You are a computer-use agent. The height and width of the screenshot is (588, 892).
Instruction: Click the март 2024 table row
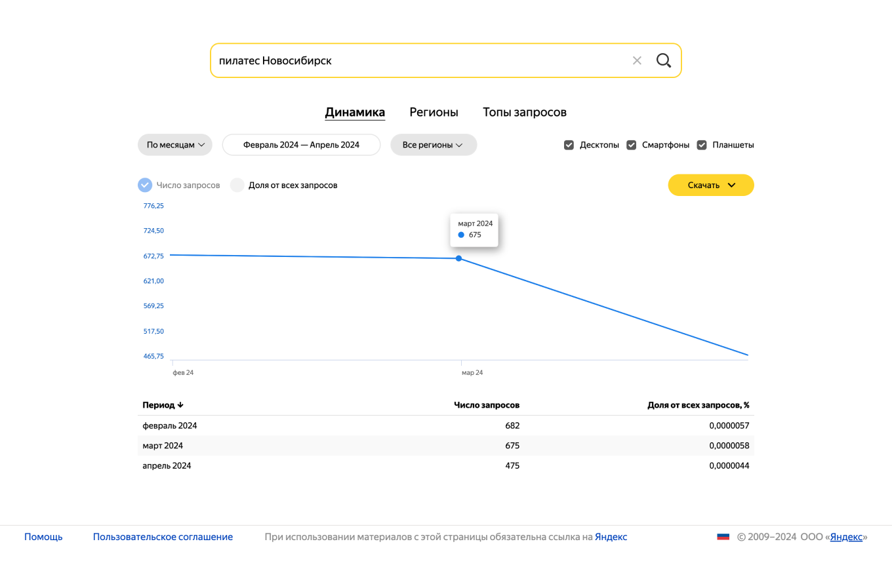[x=446, y=446]
